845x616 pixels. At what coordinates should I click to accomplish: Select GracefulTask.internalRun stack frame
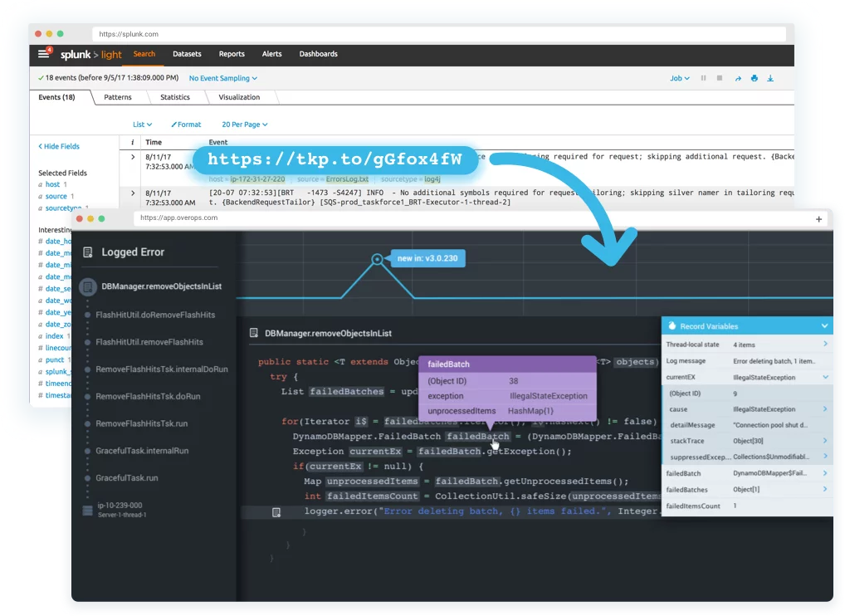coord(142,451)
